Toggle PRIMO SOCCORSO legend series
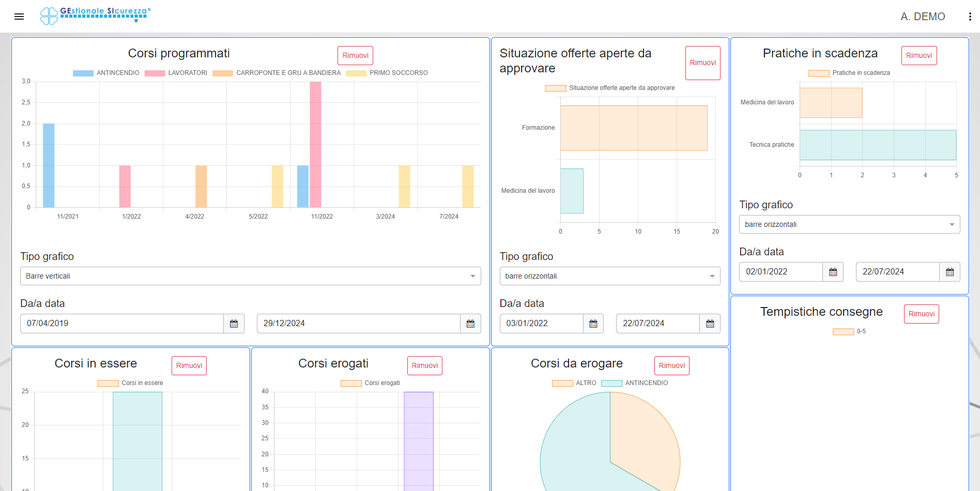 coord(387,73)
